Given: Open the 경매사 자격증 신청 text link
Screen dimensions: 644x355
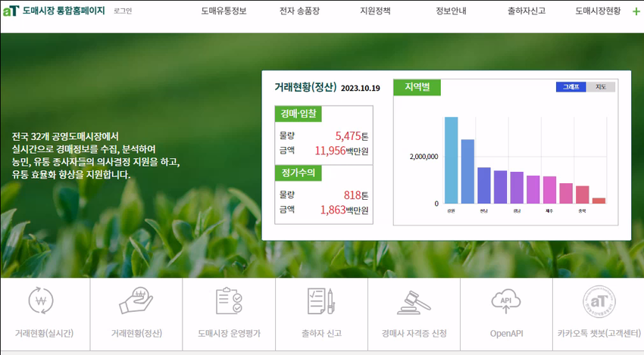Looking at the screenshot, I should tap(414, 333).
